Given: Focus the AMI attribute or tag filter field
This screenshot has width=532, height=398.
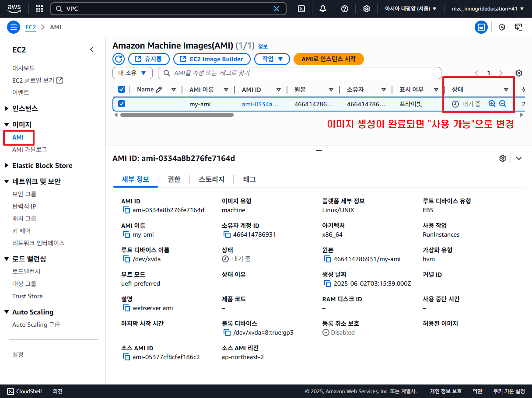Looking at the screenshot, I should 299,73.
